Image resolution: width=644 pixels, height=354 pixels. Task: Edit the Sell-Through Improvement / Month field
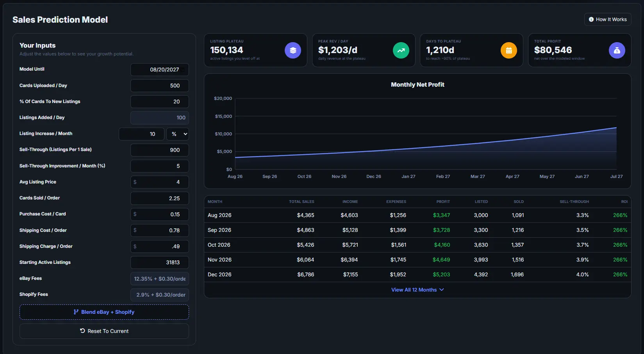[x=160, y=166]
